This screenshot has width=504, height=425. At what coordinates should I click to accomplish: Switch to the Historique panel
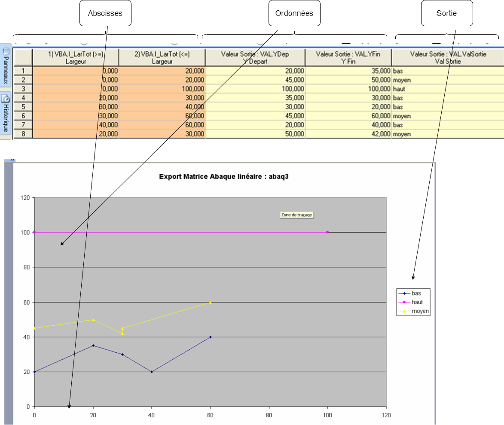5,114
